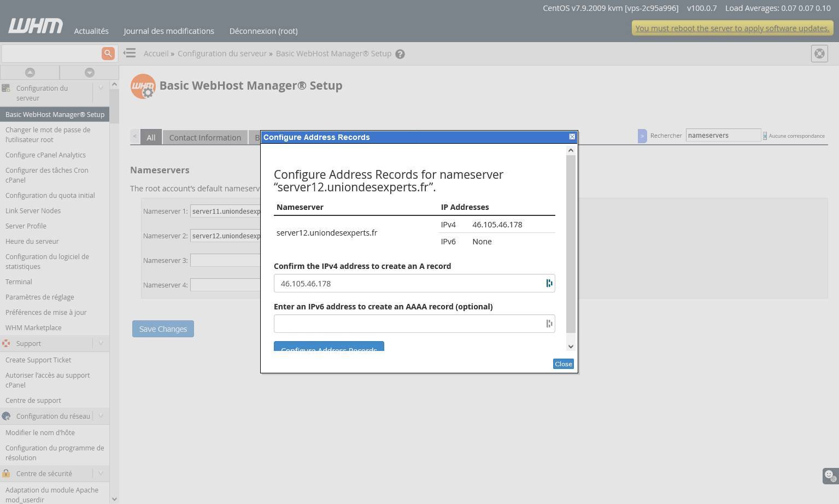Click the feedback icon at bottom right
Viewport: 839px width, 504px height.
point(830,476)
